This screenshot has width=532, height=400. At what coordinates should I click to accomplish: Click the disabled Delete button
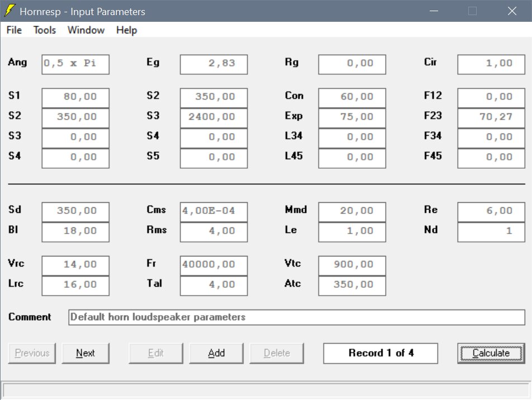coord(278,353)
